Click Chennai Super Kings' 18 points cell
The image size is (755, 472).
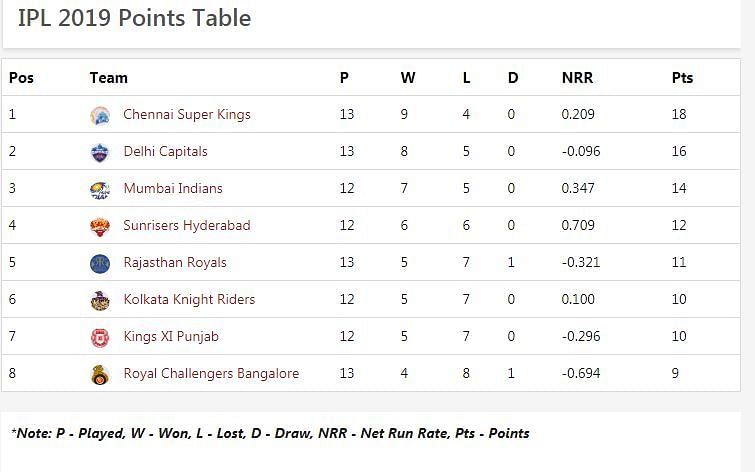680,115
